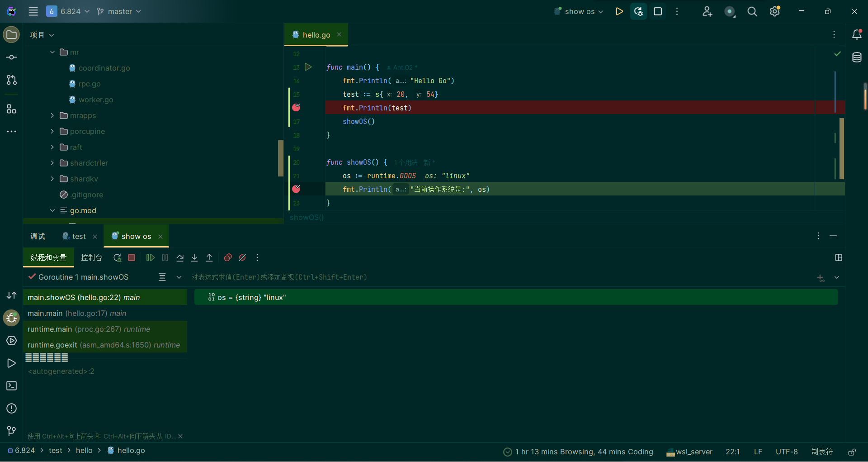This screenshot has width=868, height=462.
Task: Run main from gutter arrow
Action: pyautogui.click(x=308, y=67)
